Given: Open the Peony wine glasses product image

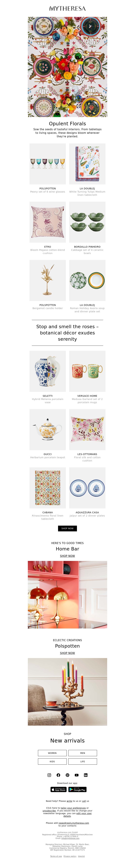Looking at the screenshot, I should [47, 164].
